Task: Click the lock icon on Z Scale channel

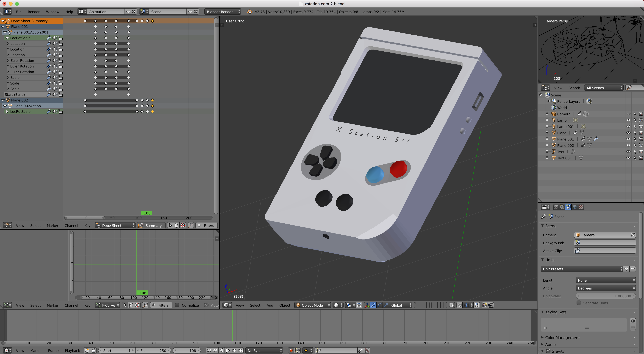Action: pos(61,89)
